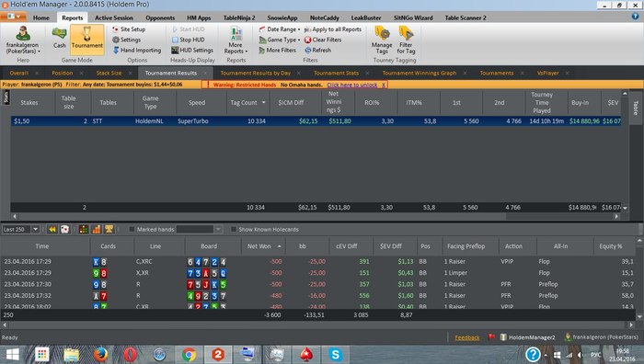Click Clear Filters
The height and width of the screenshot is (364, 644).
(x=323, y=40)
